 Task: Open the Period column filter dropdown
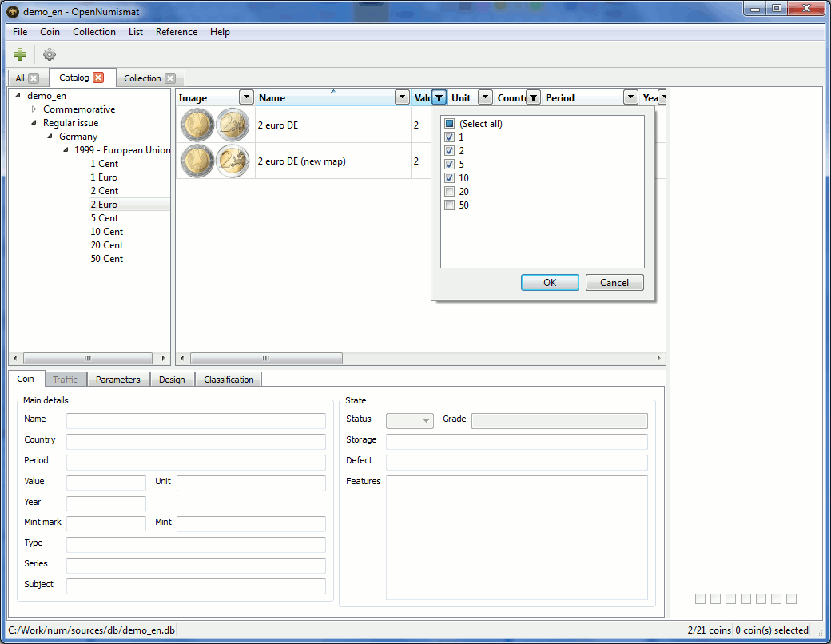pyautogui.click(x=630, y=97)
